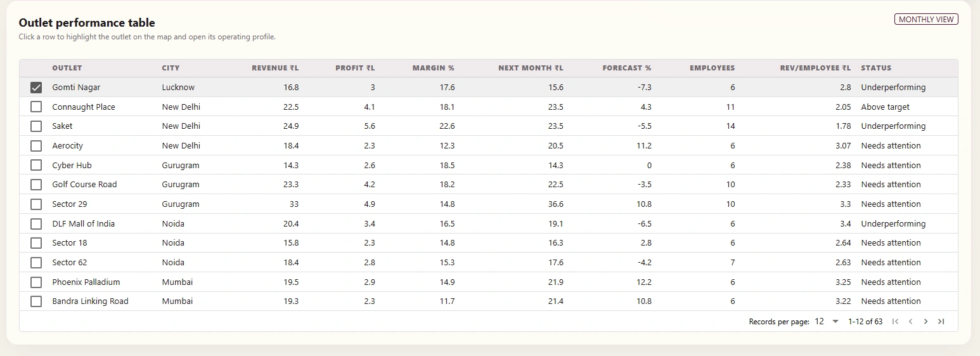
Task: Click rev/employee 3.4 for DLF Mall
Action: (x=846, y=224)
